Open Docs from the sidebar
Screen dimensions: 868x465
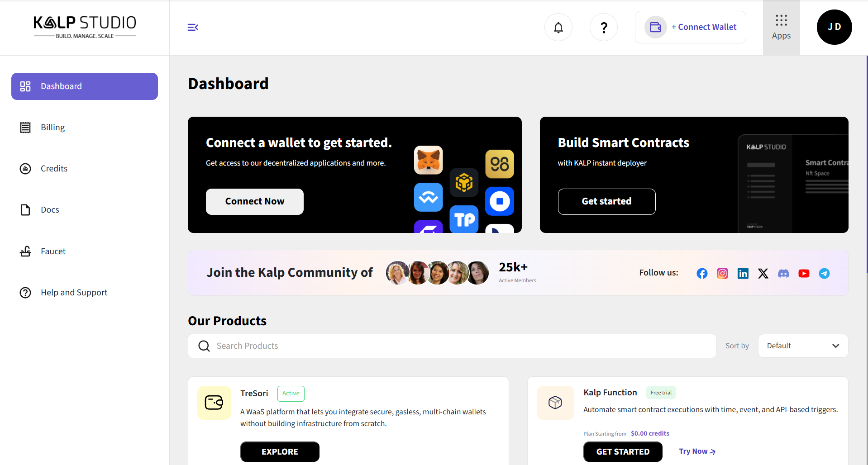pos(50,210)
